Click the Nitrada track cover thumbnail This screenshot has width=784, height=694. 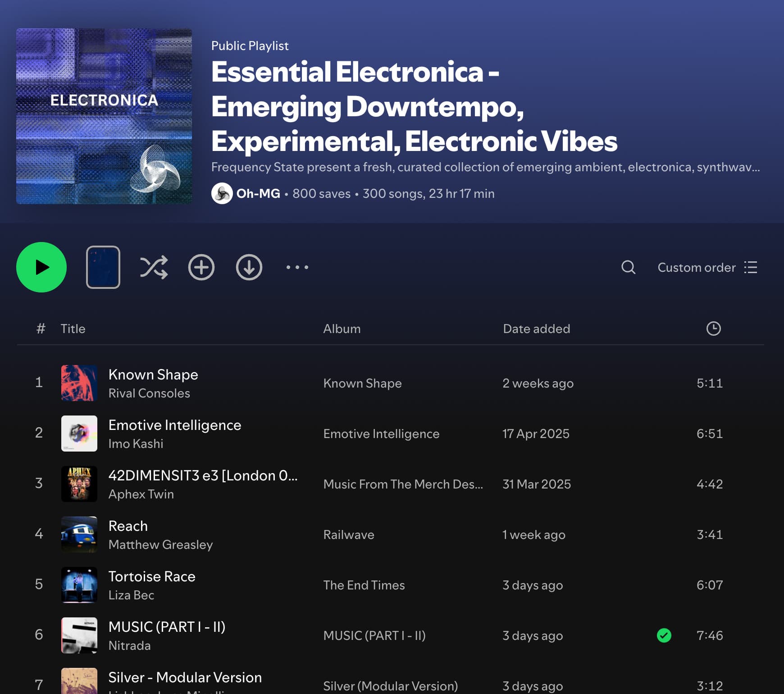coord(79,635)
